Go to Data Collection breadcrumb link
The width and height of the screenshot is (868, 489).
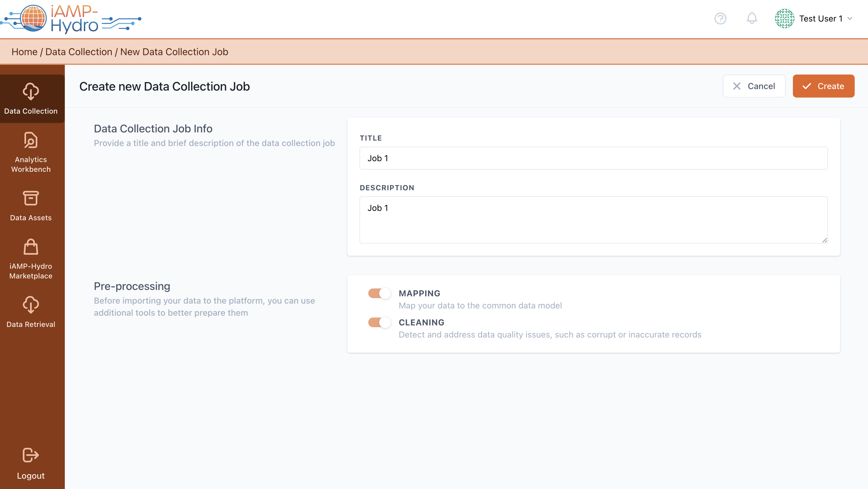[x=78, y=52]
